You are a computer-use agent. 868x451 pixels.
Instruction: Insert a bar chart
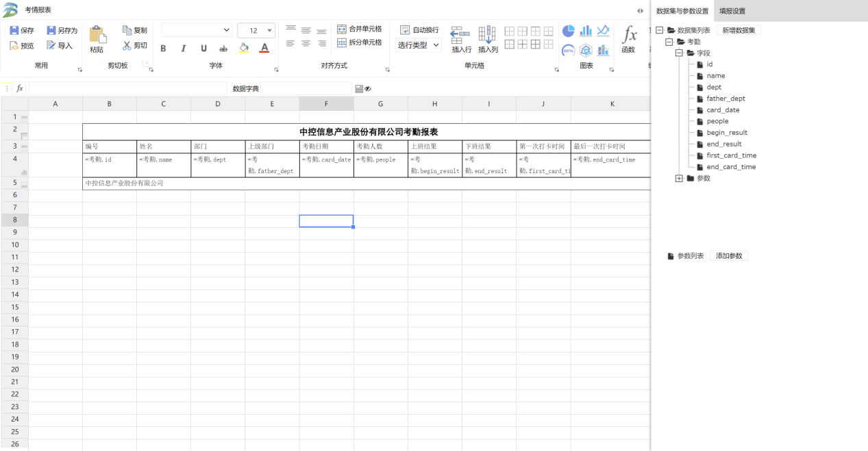pyautogui.click(x=586, y=31)
